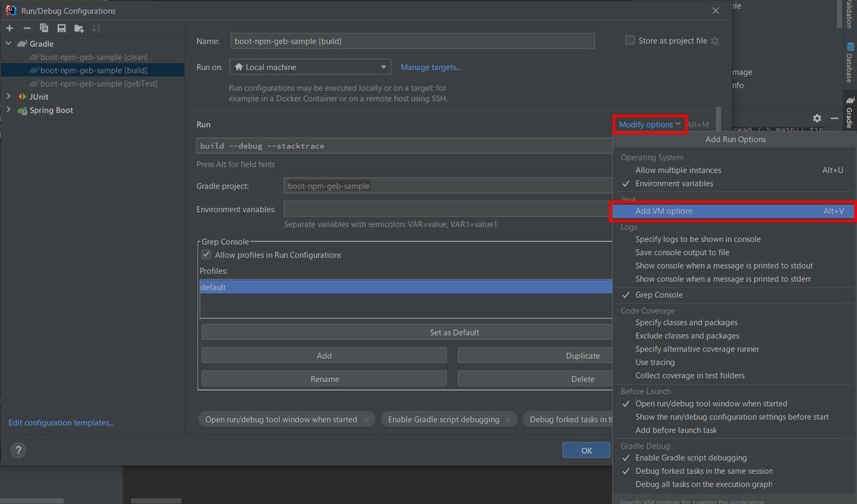Uncheck Allow profiles in Run Configurations
This screenshot has width=857, height=504.
(x=206, y=255)
